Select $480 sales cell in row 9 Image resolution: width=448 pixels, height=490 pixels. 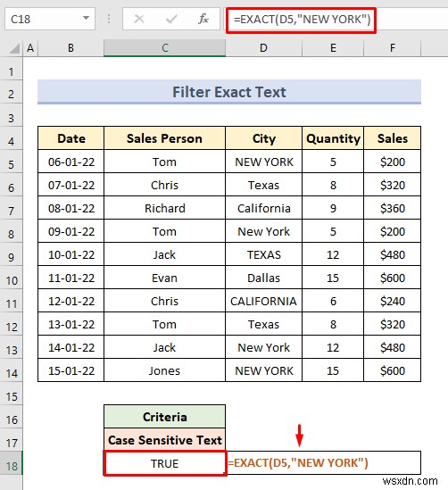[x=393, y=254]
